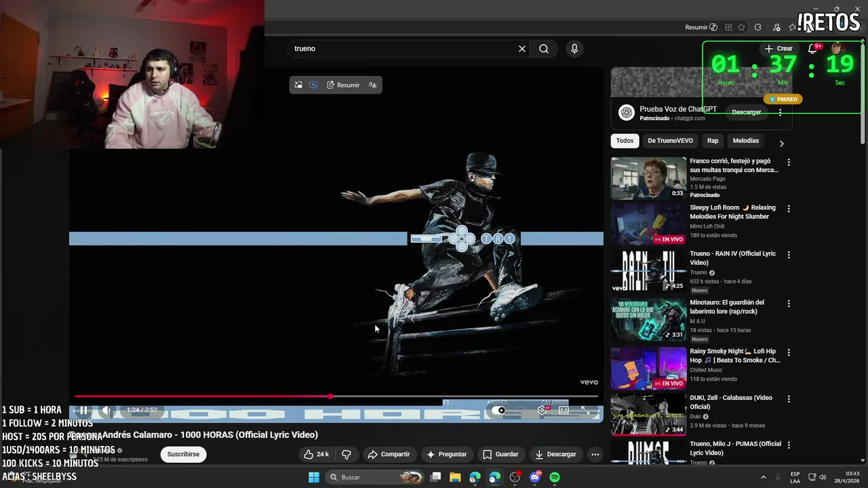Click Descargar below the video
This screenshot has width=868, height=488.
555,454
